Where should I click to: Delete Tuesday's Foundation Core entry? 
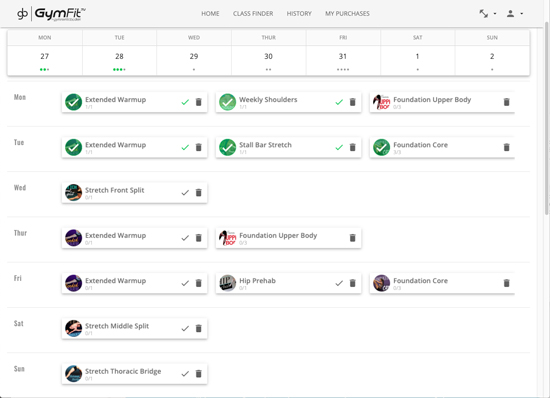pos(507,147)
